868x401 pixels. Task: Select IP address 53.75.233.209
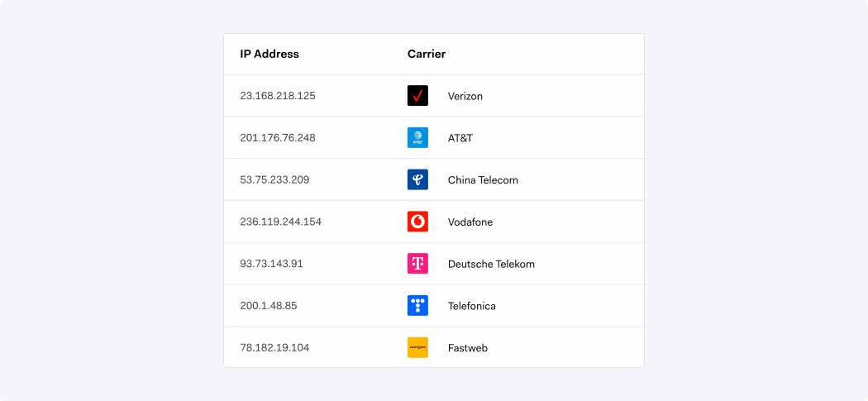tap(274, 180)
